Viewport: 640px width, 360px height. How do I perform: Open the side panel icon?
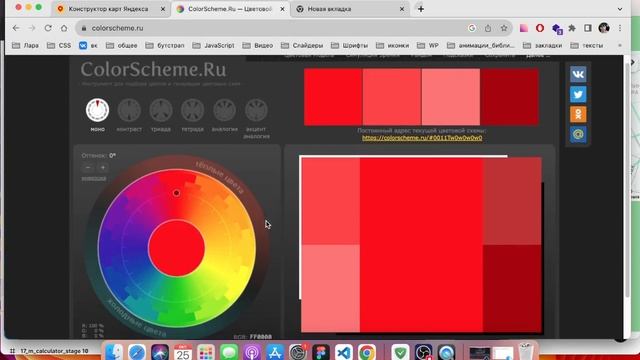point(588,28)
